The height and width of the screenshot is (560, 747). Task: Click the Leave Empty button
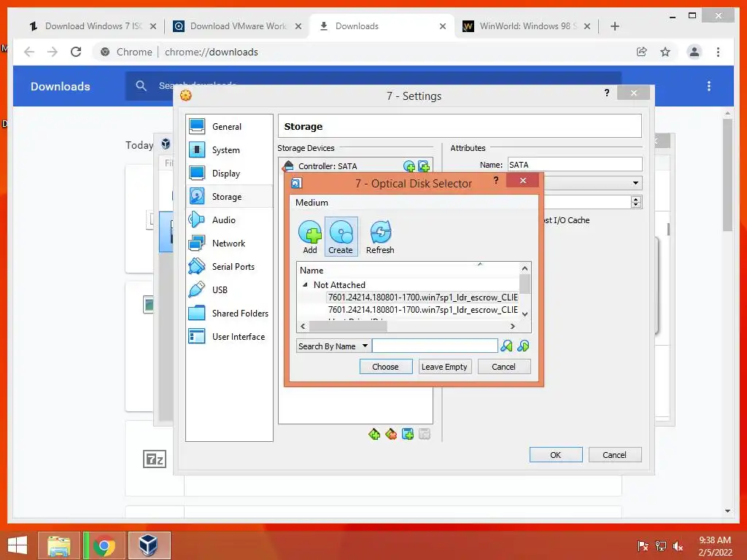[x=444, y=367]
